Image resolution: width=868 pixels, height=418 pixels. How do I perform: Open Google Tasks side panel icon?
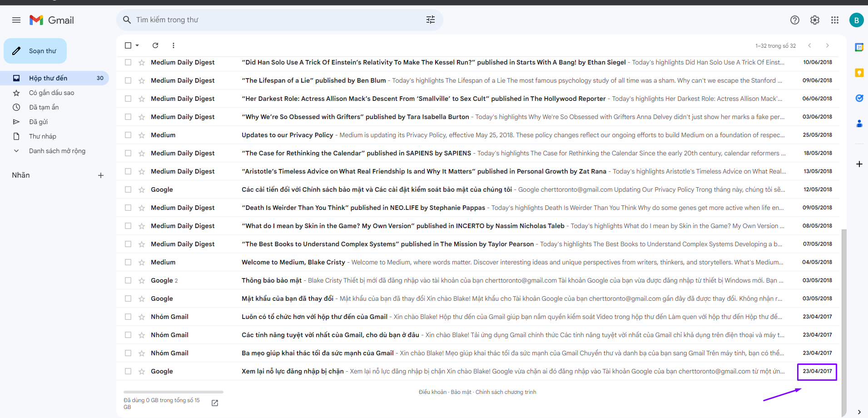pyautogui.click(x=859, y=98)
